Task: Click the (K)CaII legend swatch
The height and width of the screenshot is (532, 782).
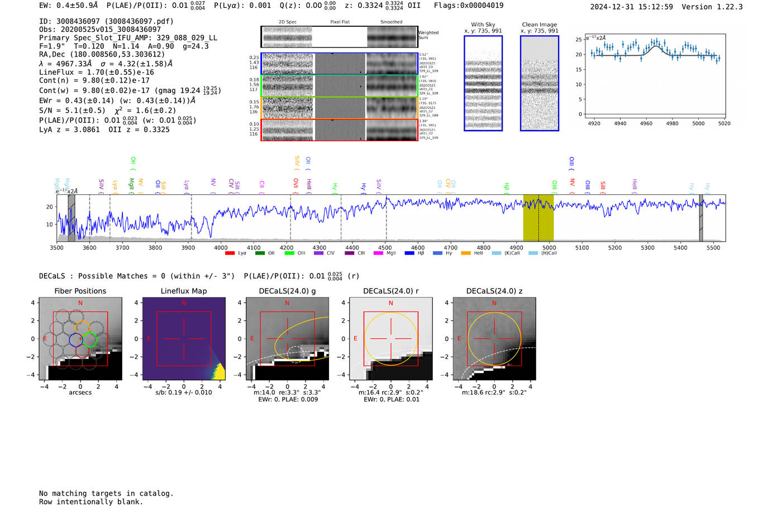Action: [497, 253]
